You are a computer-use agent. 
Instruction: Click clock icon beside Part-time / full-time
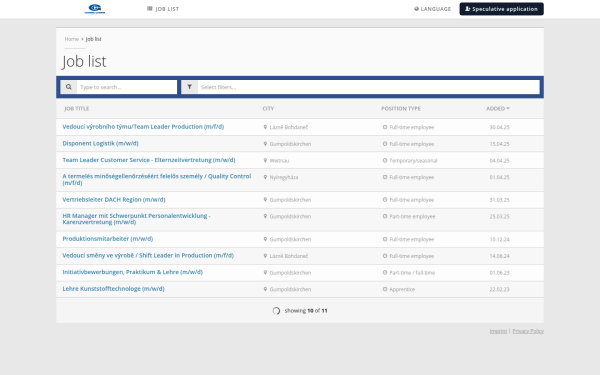[x=385, y=272]
